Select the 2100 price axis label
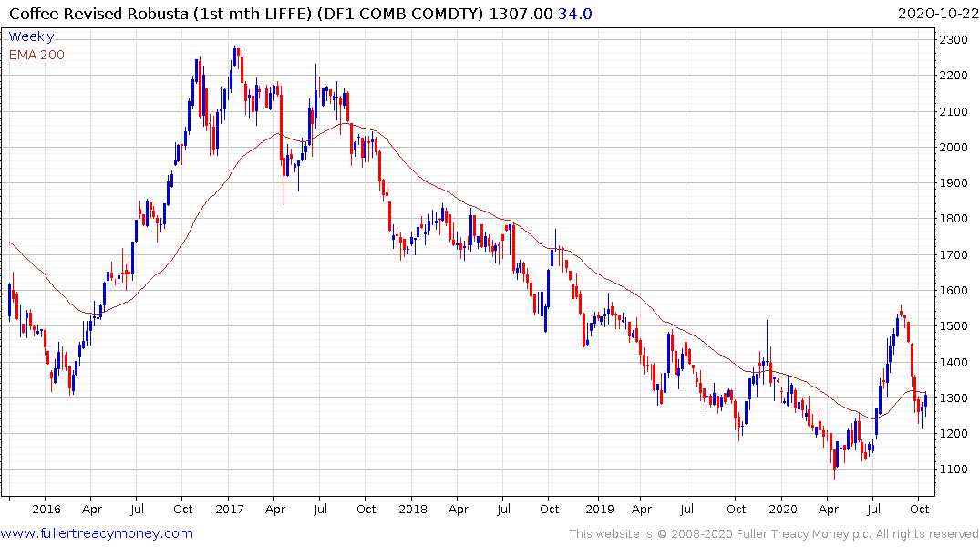The height and width of the screenshot is (547, 980). pyautogui.click(x=954, y=112)
